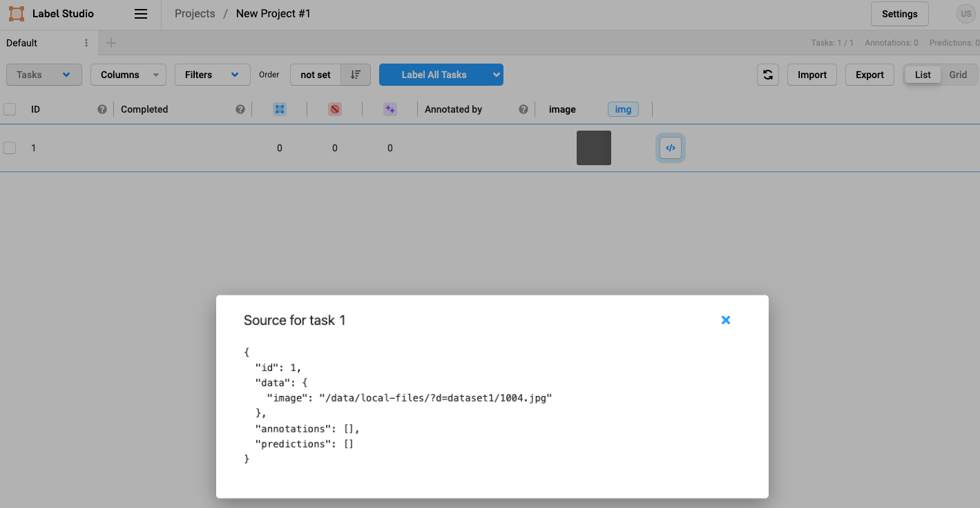This screenshot has width=980, height=508.
Task: Click the ID column help icon
Action: (102, 109)
